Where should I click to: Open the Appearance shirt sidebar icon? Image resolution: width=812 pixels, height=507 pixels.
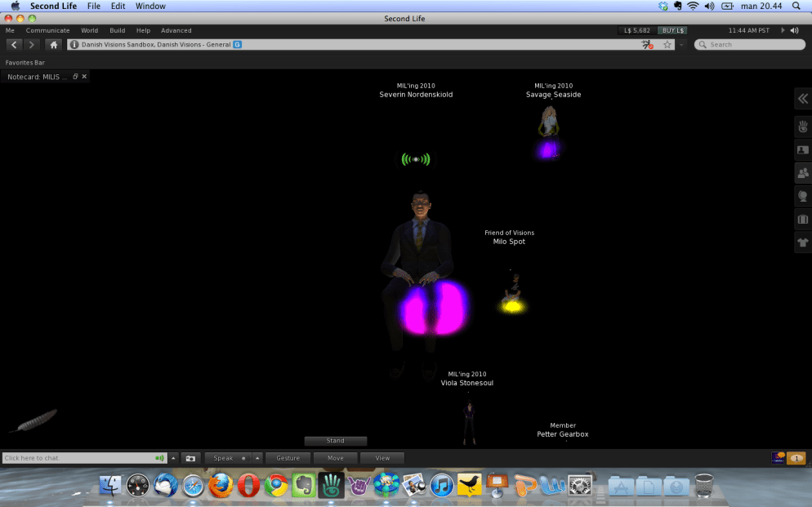[x=802, y=242]
